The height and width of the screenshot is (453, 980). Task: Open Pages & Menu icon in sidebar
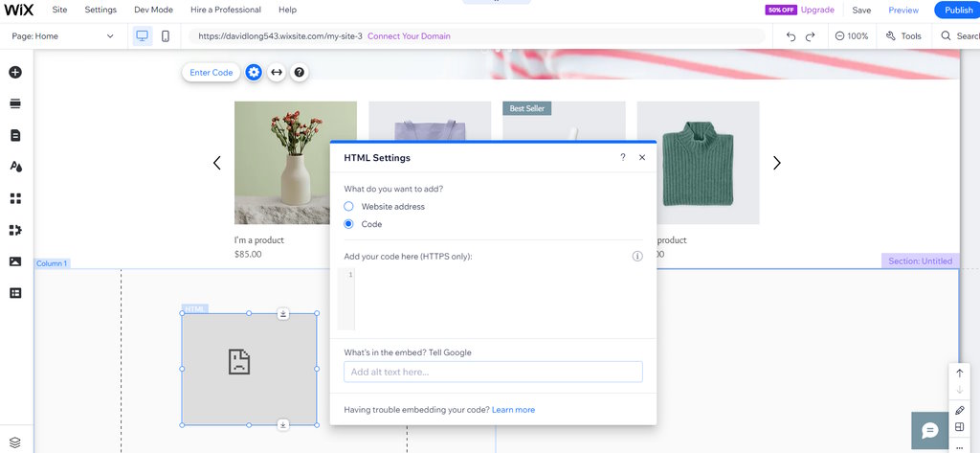point(15,135)
